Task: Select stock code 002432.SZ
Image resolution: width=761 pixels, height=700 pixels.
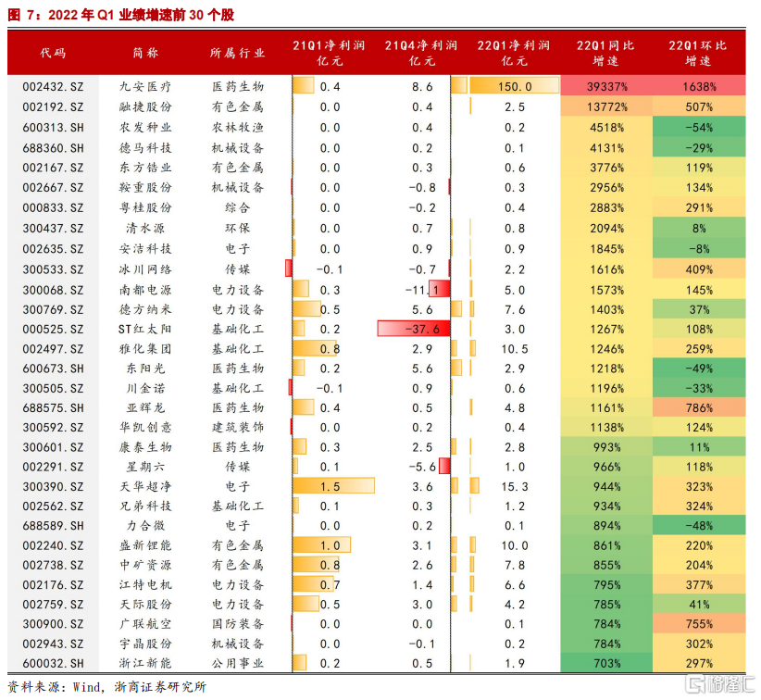Action: point(53,87)
